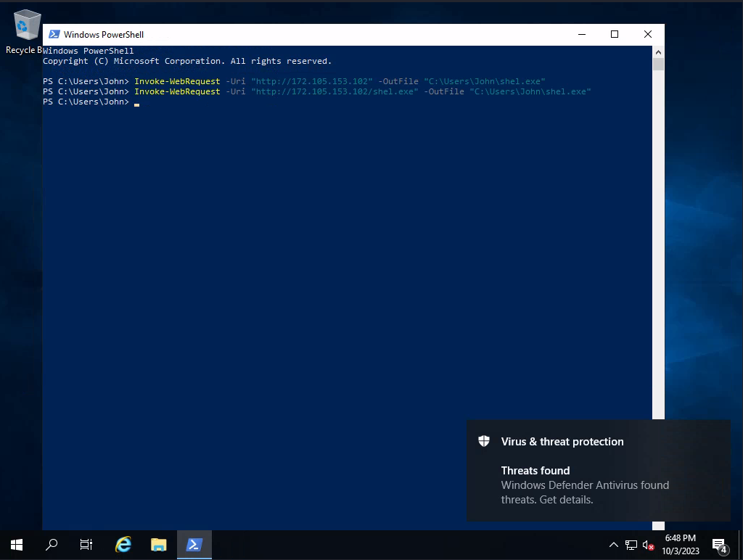Maximize the Windows PowerShell window
743x560 pixels.
(615, 34)
